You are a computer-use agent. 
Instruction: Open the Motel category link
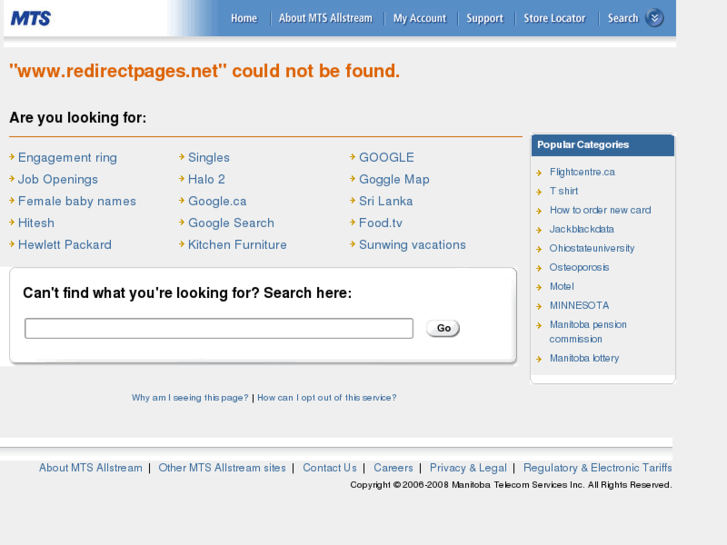[562, 286]
